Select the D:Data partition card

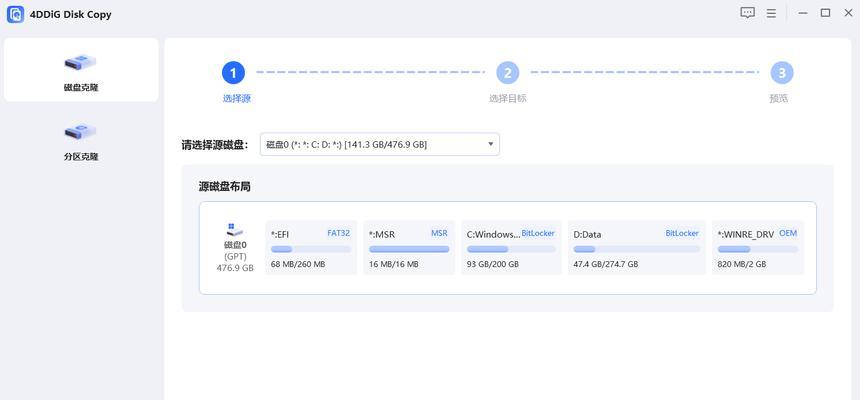tap(637, 247)
